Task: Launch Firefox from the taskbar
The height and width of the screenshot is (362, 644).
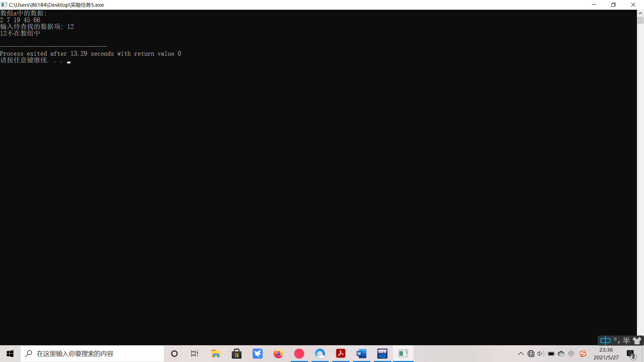Action: pos(278,354)
